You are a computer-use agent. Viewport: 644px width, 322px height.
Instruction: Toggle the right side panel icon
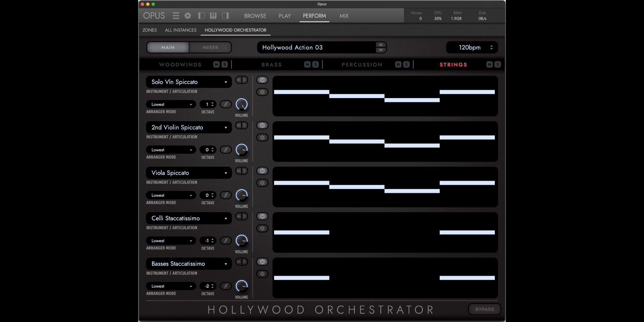click(225, 16)
